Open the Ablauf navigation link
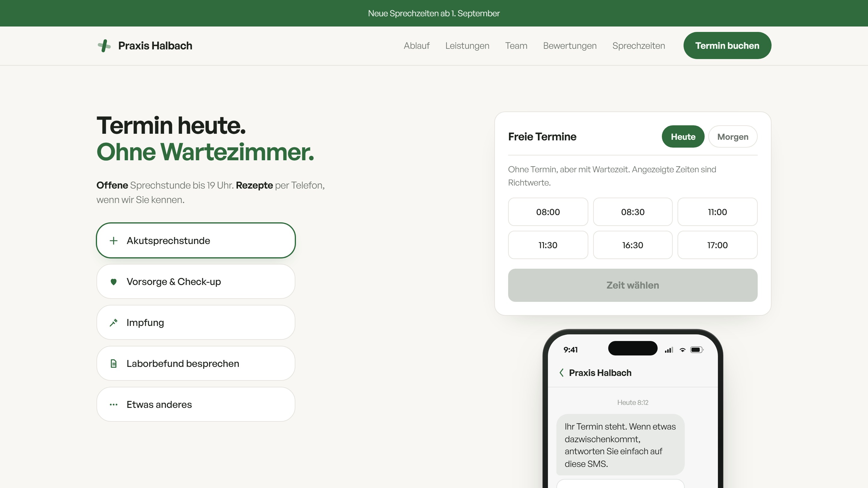 pos(417,45)
